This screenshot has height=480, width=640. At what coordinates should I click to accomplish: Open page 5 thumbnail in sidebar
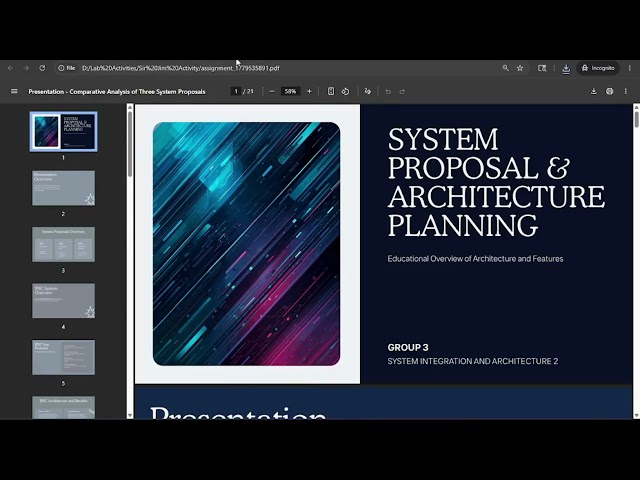pos(64,357)
